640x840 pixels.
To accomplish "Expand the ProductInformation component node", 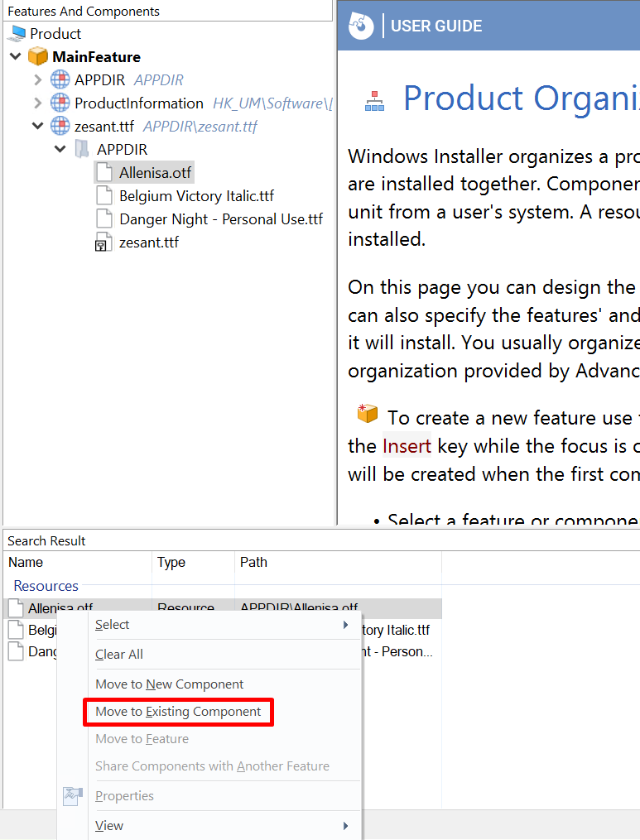I will coord(37,103).
